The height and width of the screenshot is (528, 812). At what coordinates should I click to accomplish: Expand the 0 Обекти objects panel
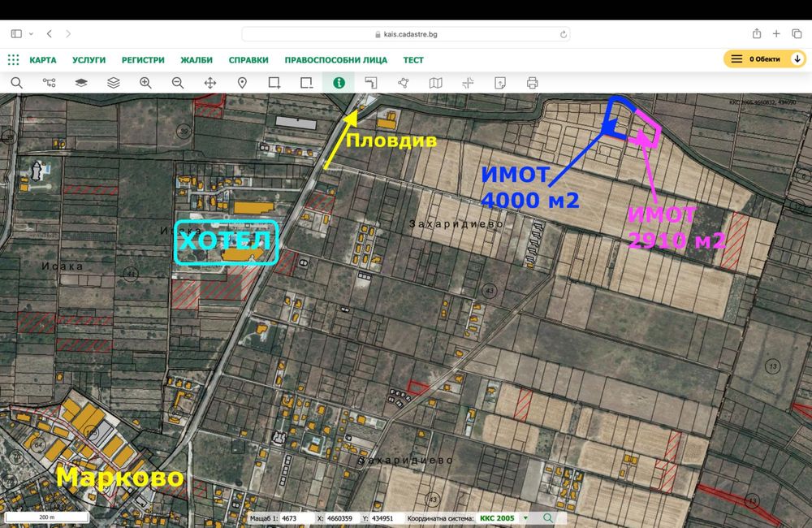tap(767, 59)
